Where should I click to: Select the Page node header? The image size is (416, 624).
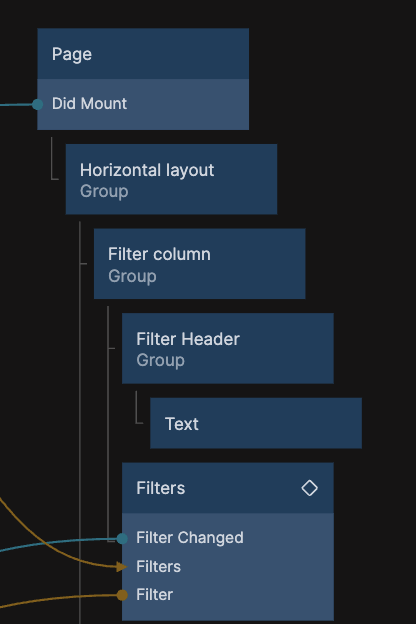[x=143, y=54]
